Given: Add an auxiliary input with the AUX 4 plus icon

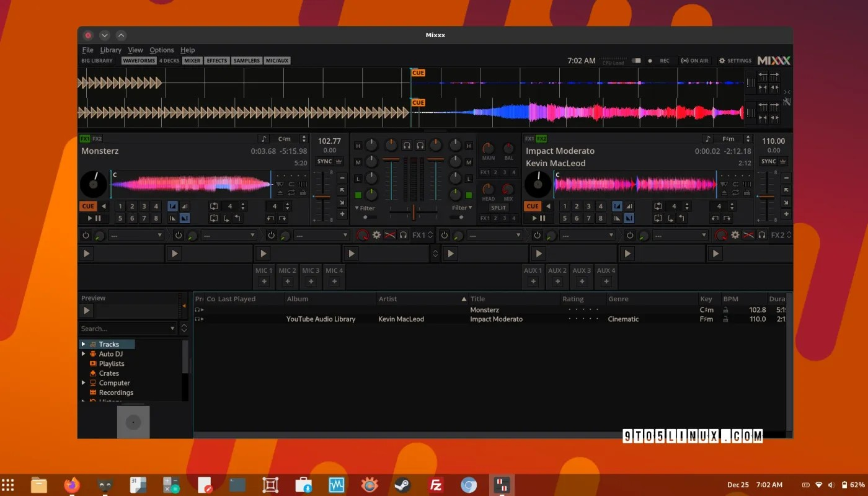Looking at the screenshot, I should pos(606,281).
